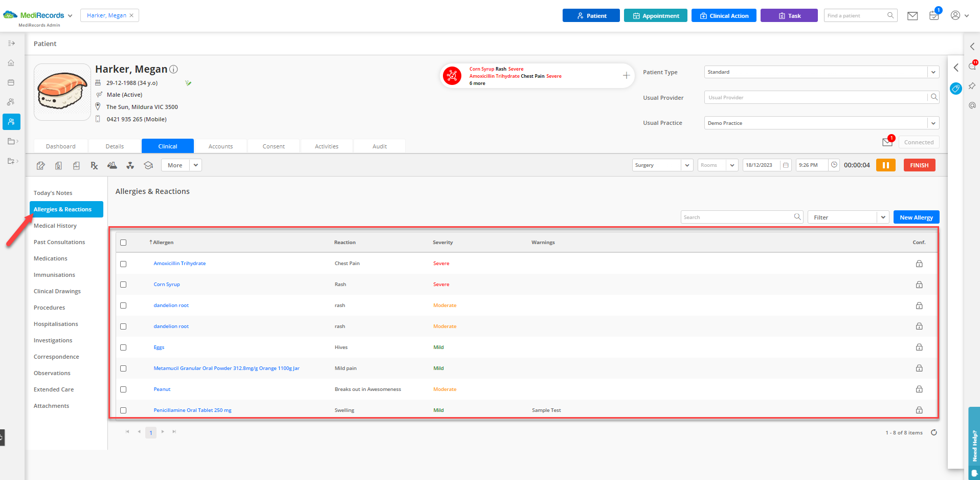The width and height of the screenshot is (980, 480).
Task: Pause the consultation timer
Action: [x=886, y=165]
